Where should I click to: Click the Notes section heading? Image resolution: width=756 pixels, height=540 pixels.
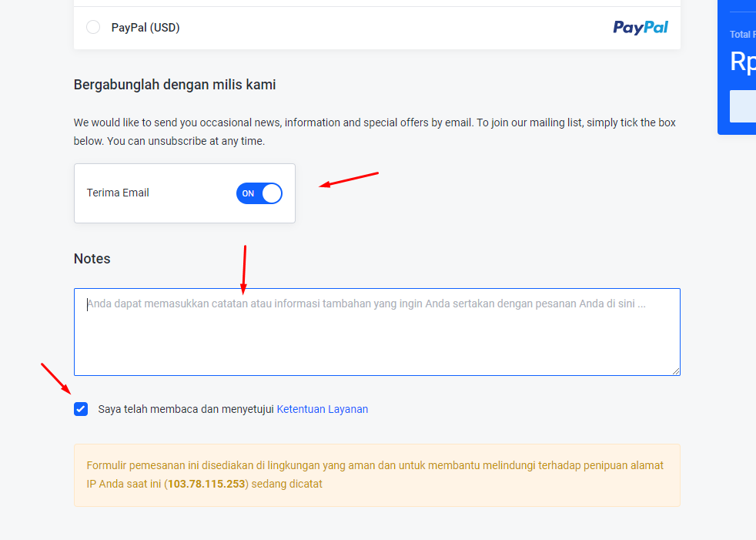click(92, 259)
